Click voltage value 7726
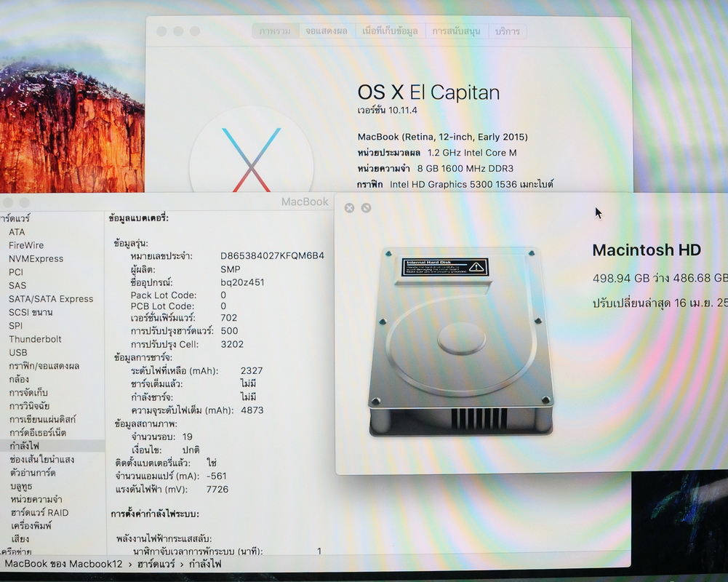The height and width of the screenshot is (582, 728). [x=217, y=489]
